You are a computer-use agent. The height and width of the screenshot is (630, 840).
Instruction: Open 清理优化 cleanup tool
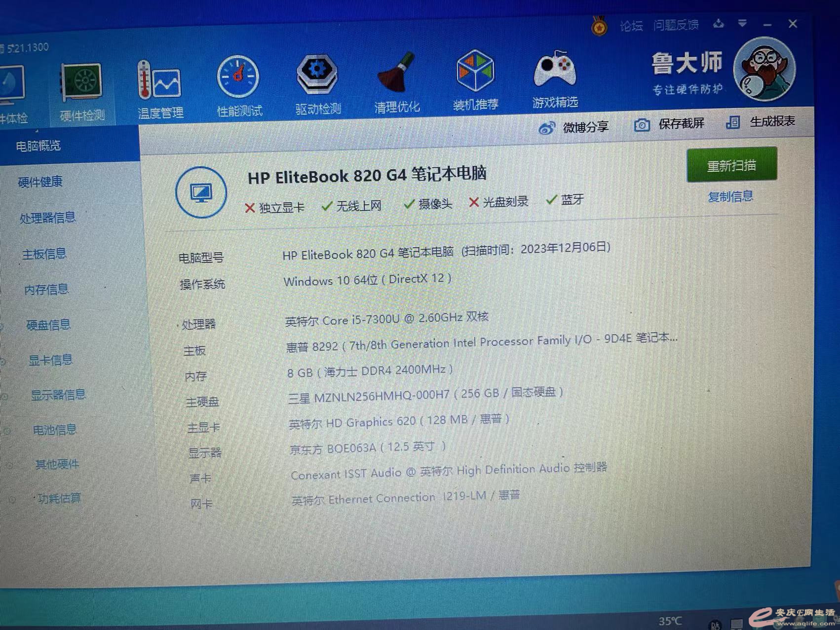pos(397,83)
